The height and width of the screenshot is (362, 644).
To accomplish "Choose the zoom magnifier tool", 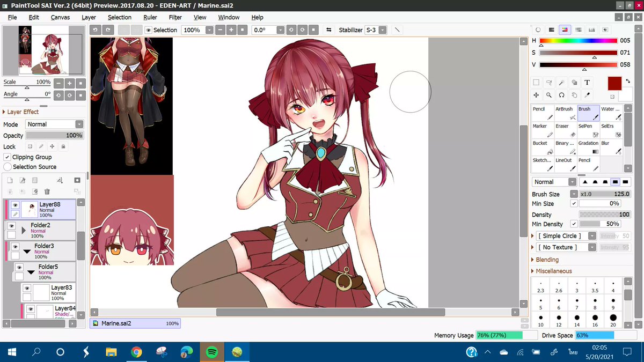I will tap(549, 95).
